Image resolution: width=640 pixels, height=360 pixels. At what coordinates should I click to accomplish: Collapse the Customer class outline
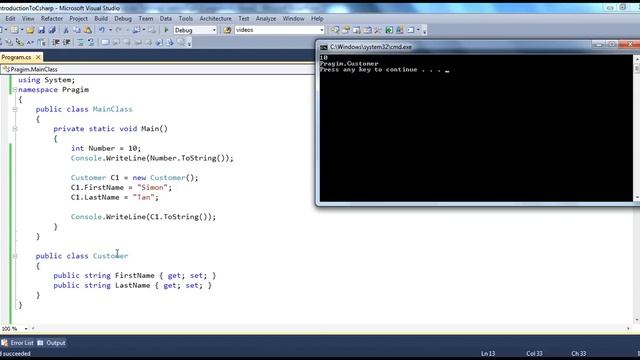(15, 256)
